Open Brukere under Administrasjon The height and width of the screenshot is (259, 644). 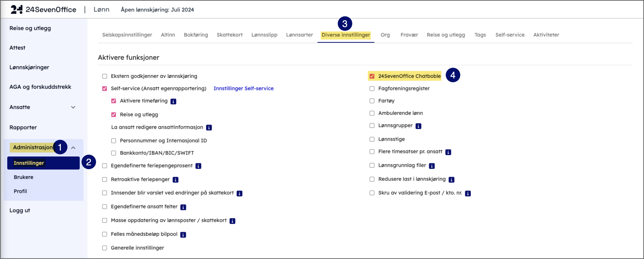[x=24, y=177]
